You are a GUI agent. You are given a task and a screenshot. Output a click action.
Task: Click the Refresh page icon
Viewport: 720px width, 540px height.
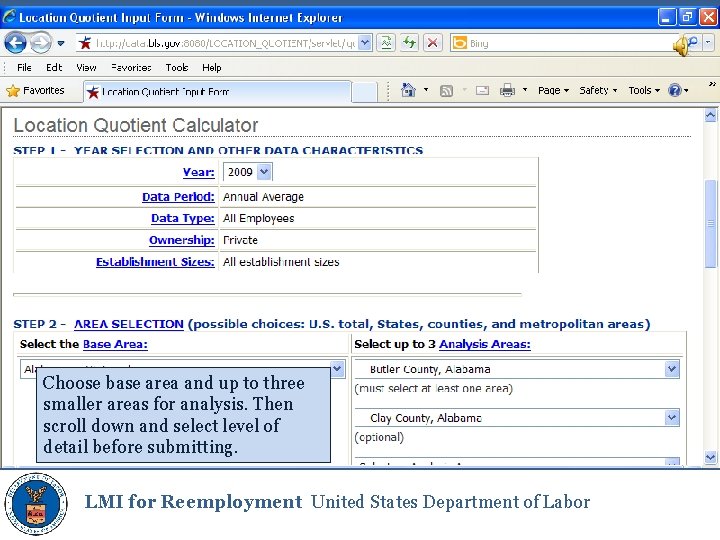pyautogui.click(x=409, y=43)
